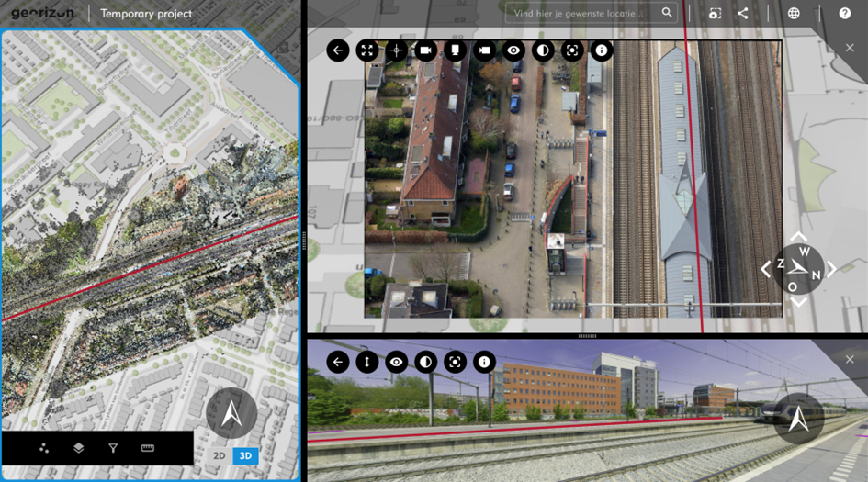Go back using aerial viewer back arrow
Screen dimensions: 868x482
pos(338,51)
